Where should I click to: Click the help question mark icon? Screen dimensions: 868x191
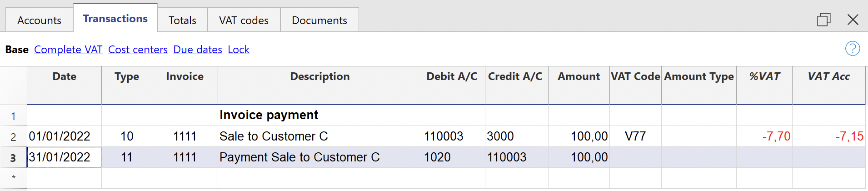pyautogui.click(x=852, y=49)
